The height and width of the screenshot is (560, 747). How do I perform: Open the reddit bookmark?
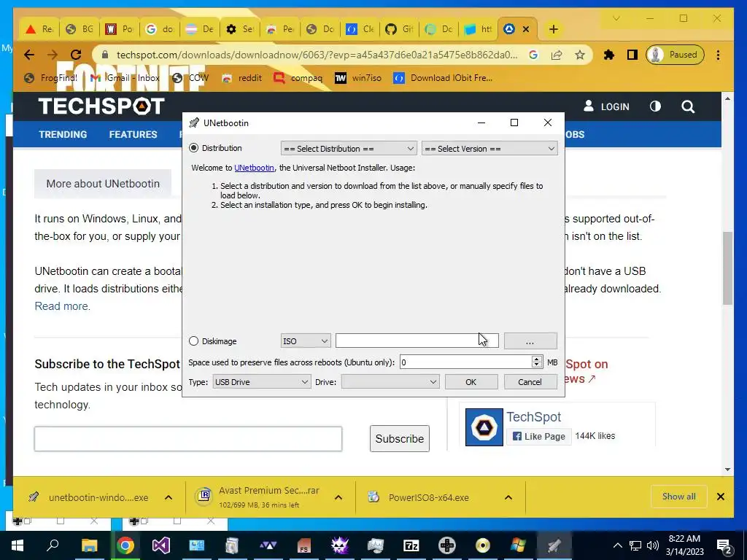click(x=241, y=77)
